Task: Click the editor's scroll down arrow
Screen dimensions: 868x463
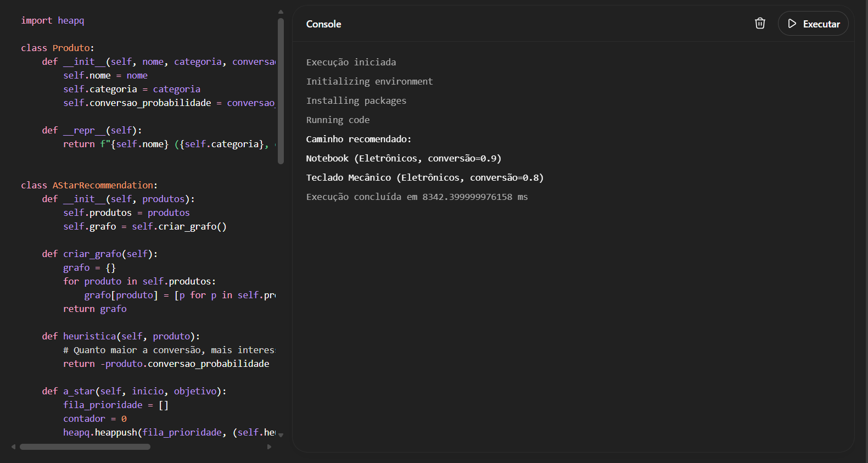Action: pos(281,435)
